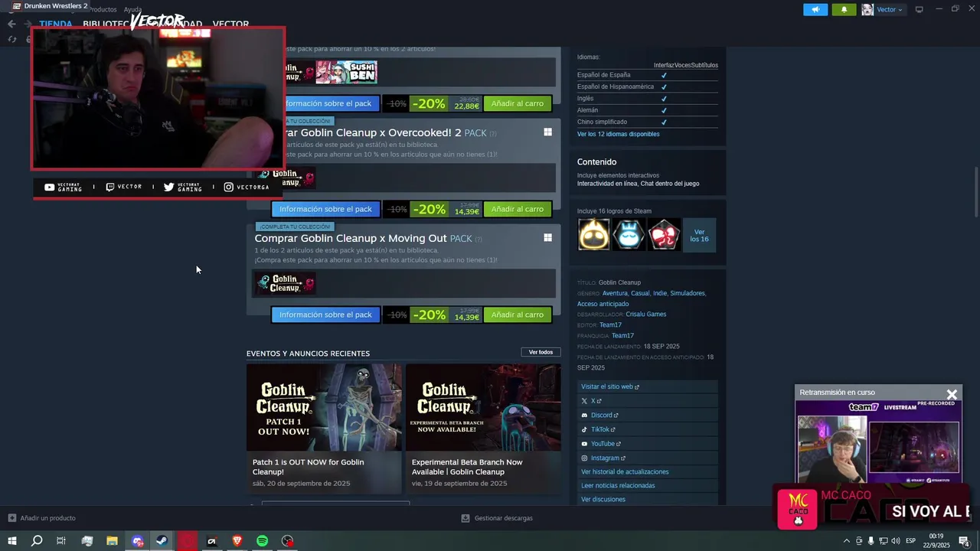
Task: Open Gestionar descargas downloads manager
Action: [x=497, y=518]
